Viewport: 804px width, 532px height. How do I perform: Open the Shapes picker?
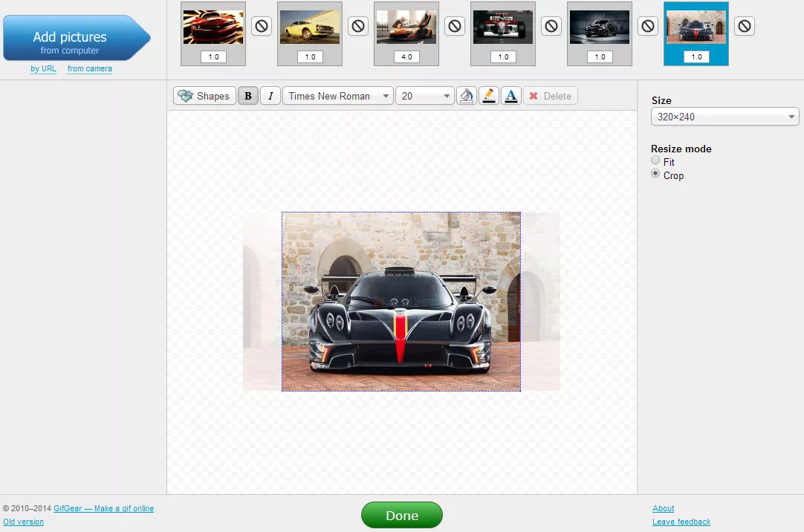(204, 95)
